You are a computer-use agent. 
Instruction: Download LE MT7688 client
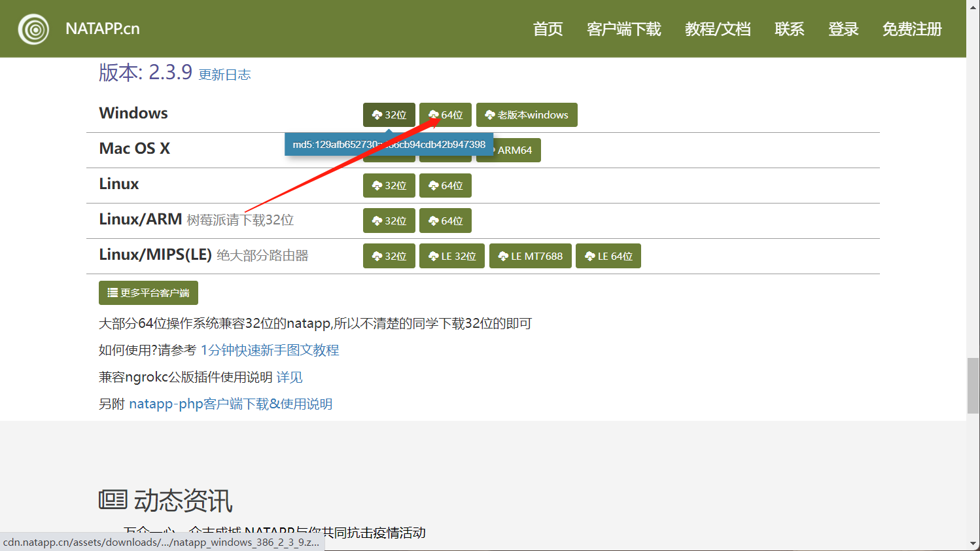coord(531,256)
